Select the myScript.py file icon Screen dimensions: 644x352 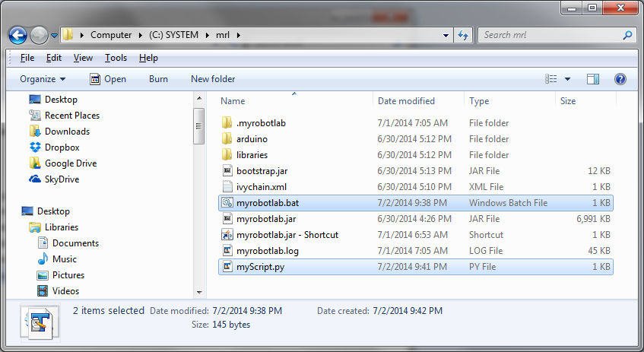pos(227,267)
